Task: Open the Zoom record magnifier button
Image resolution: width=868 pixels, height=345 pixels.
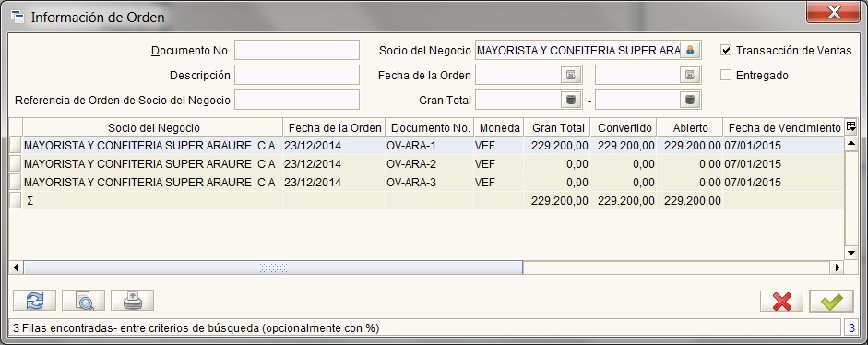Action: coord(83,301)
